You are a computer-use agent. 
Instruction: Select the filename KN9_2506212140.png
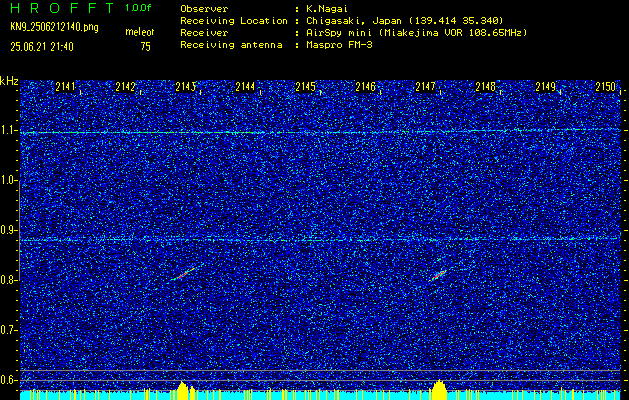tap(55, 27)
